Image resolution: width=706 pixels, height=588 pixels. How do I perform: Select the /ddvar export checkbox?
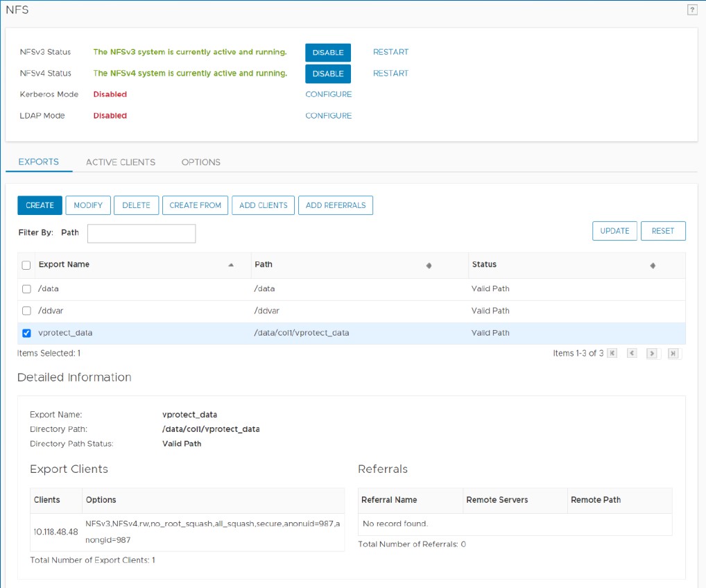tap(26, 311)
